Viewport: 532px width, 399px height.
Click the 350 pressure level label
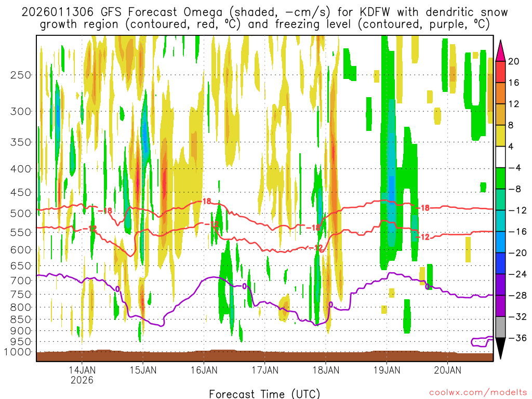pos(21,142)
